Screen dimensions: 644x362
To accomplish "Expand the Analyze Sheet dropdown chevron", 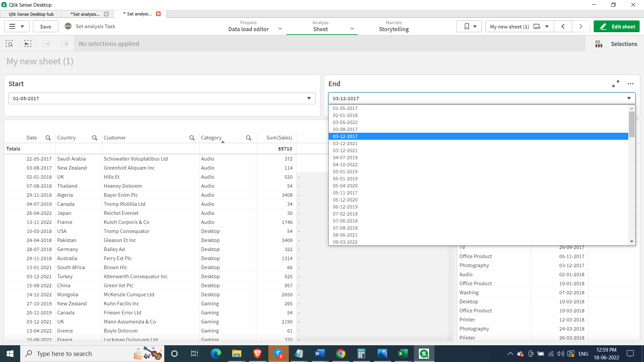I will (x=352, y=29).
